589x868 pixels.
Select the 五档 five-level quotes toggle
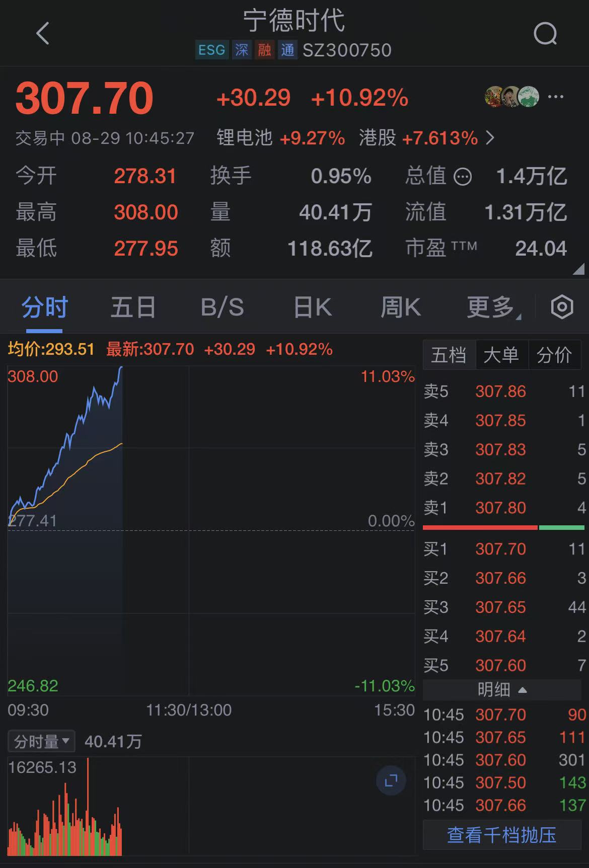click(x=449, y=355)
